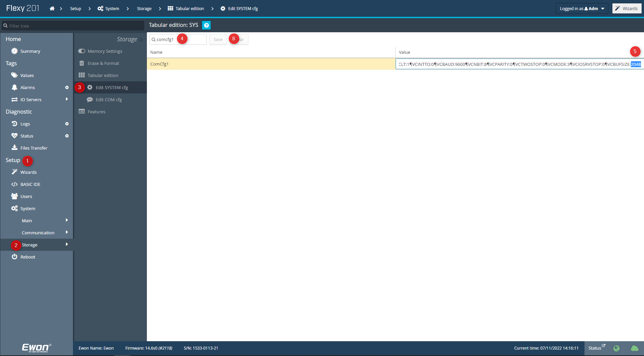Click the Users group icon
644x356 pixels.
14,196
